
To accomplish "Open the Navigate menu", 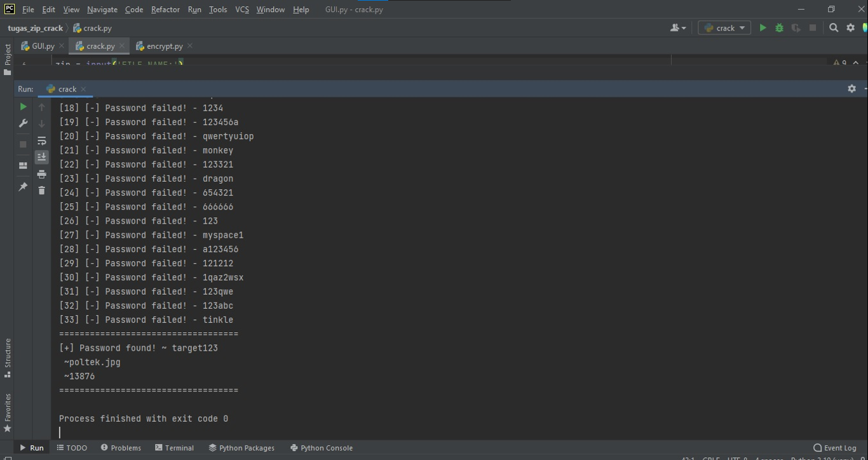I will pos(102,10).
